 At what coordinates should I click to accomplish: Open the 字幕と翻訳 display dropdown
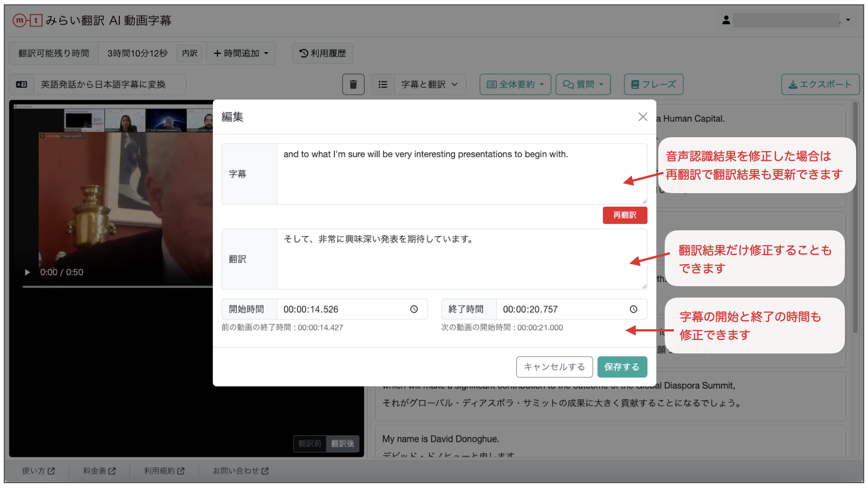pos(429,84)
